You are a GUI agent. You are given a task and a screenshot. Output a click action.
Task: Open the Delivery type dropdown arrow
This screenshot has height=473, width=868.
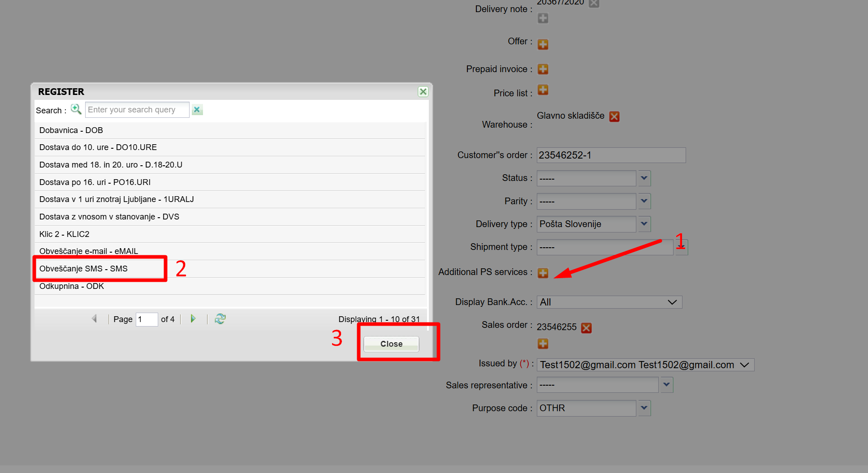[x=644, y=224]
